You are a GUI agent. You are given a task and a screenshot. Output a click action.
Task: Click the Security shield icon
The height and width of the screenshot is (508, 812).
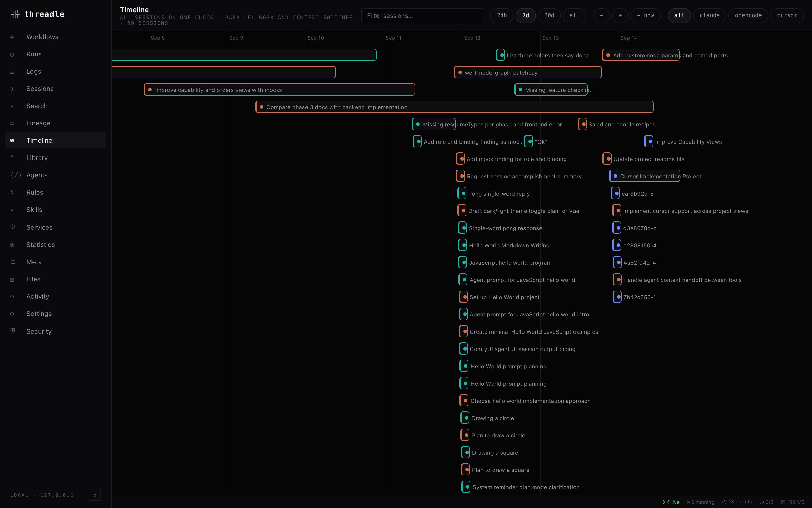click(13, 331)
